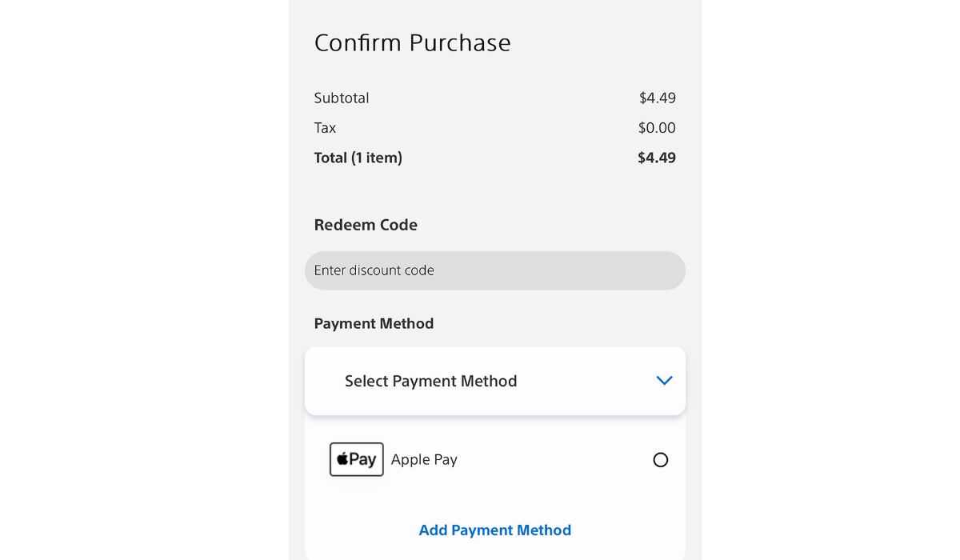Click the Redeem Code heading
The width and height of the screenshot is (960, 560).
point(366,225)
